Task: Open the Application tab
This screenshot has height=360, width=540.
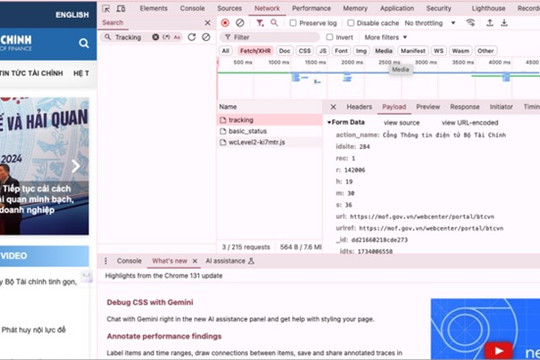Action: (397, 8)
